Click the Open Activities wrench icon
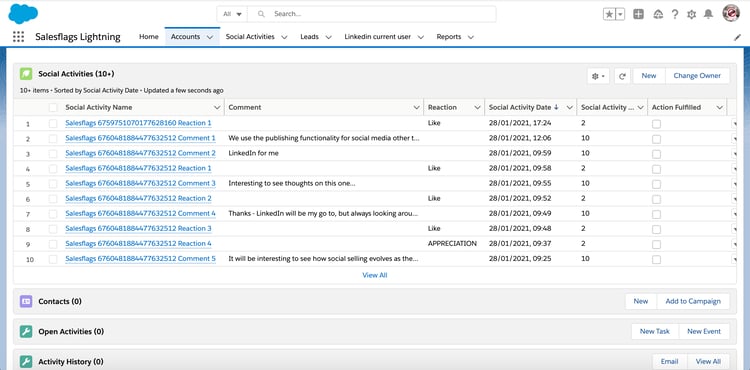 (x=26, y=331)
